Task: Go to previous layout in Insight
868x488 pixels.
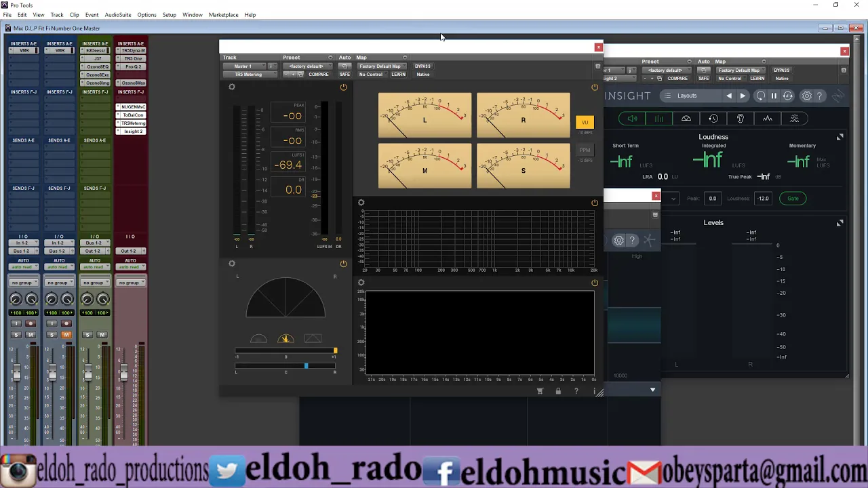Action: click(x=729, y=96)
